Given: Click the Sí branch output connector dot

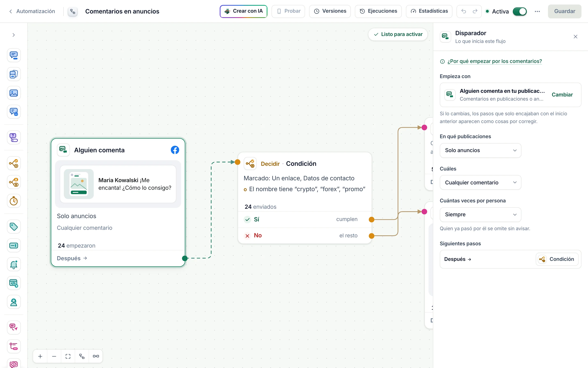Looking at the screenshot, I should click(x=372, y=220).
